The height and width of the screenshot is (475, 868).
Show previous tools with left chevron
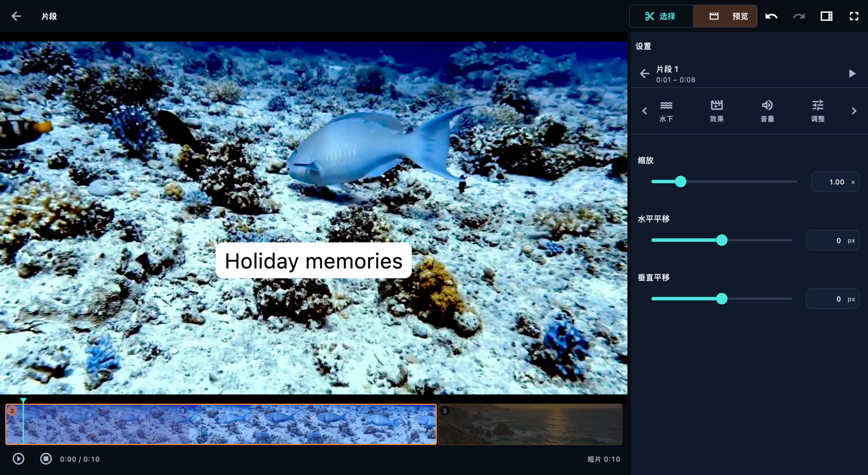pyautogui.click(x=644, y=111)
